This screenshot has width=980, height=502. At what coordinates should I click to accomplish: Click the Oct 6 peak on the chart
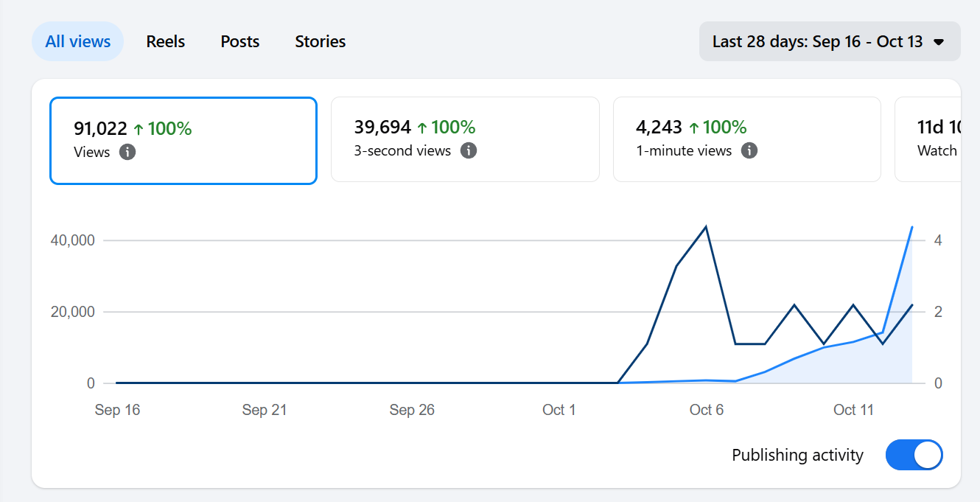706,227
